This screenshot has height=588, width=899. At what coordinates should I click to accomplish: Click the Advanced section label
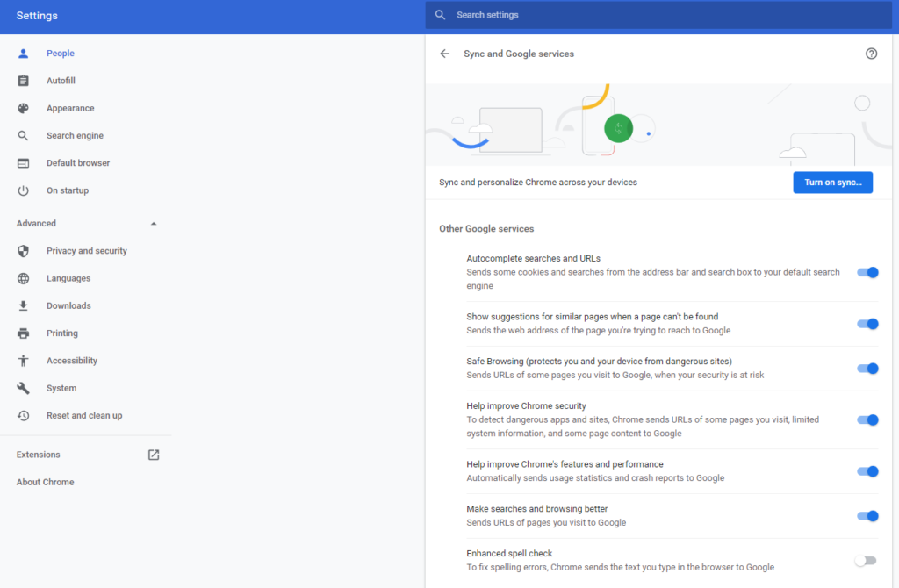(36, 224)
